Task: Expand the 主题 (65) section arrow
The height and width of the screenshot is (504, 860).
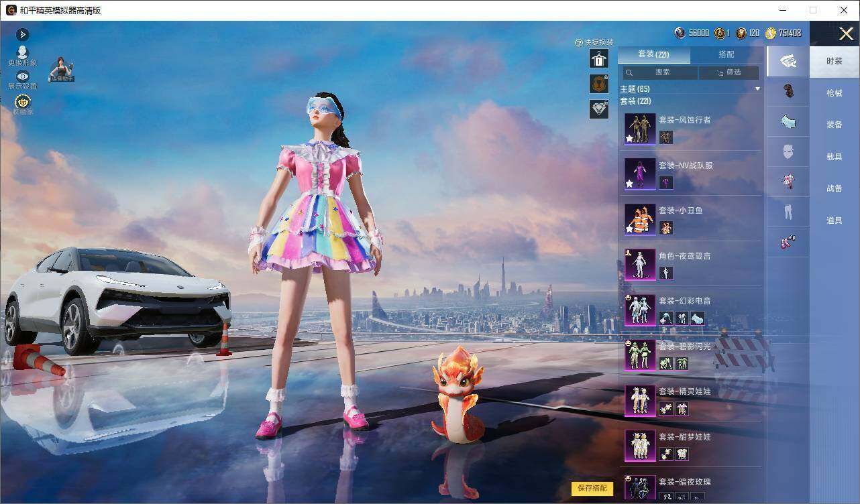Action: coord(757,89)
